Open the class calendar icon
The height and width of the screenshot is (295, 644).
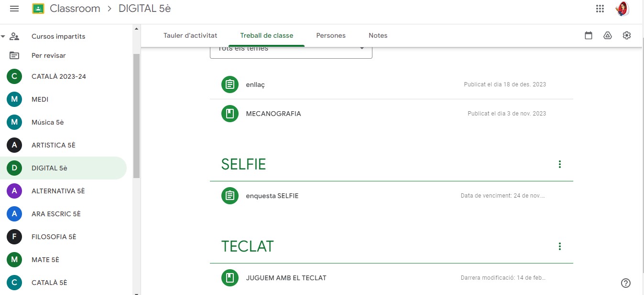point(589,35)
